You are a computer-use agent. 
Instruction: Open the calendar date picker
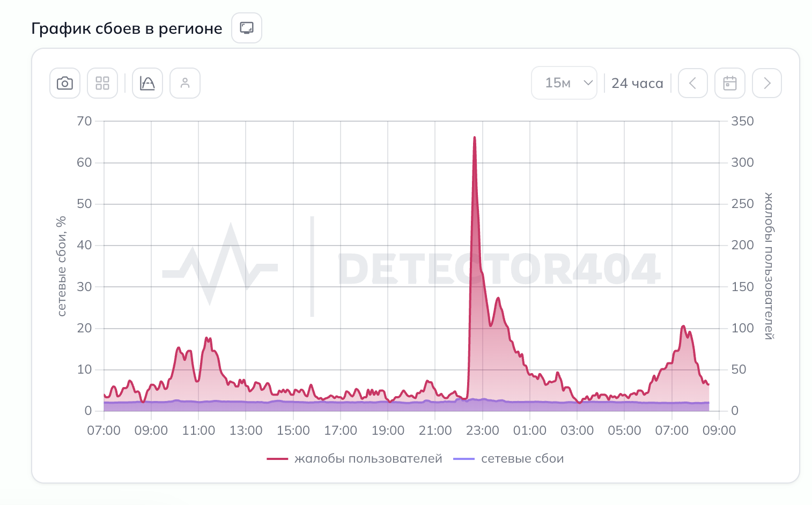coord(730,83)
